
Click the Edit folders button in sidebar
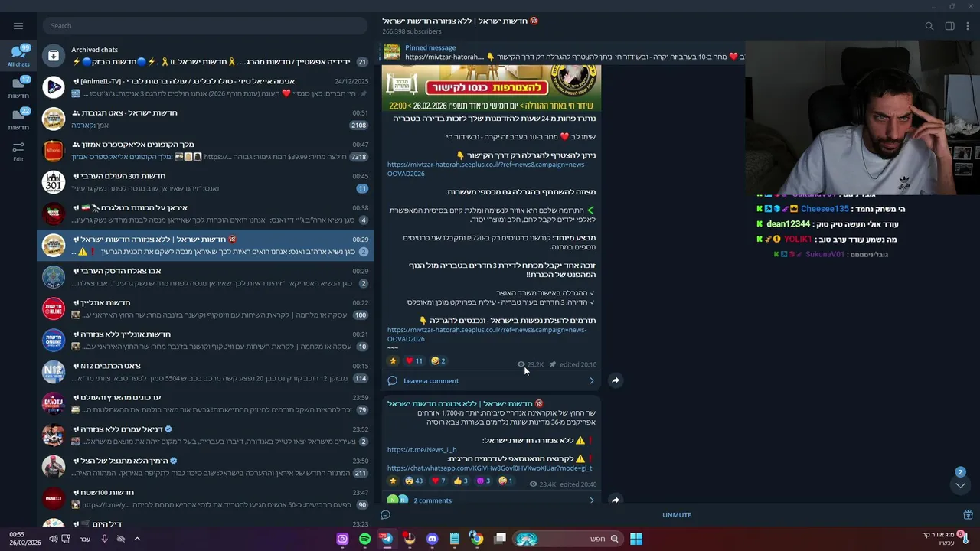tap(18, 152)
